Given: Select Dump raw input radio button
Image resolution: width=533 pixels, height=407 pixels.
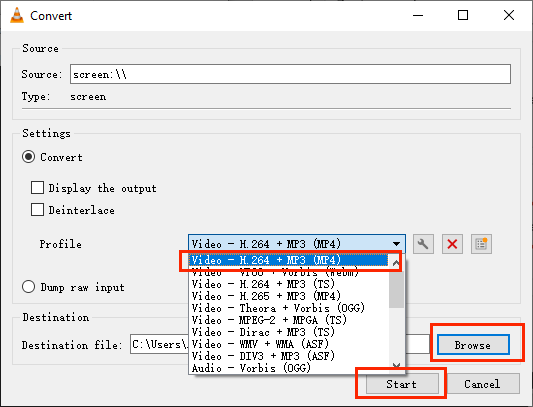Looking at the screenshot, I should click(29, 287).
